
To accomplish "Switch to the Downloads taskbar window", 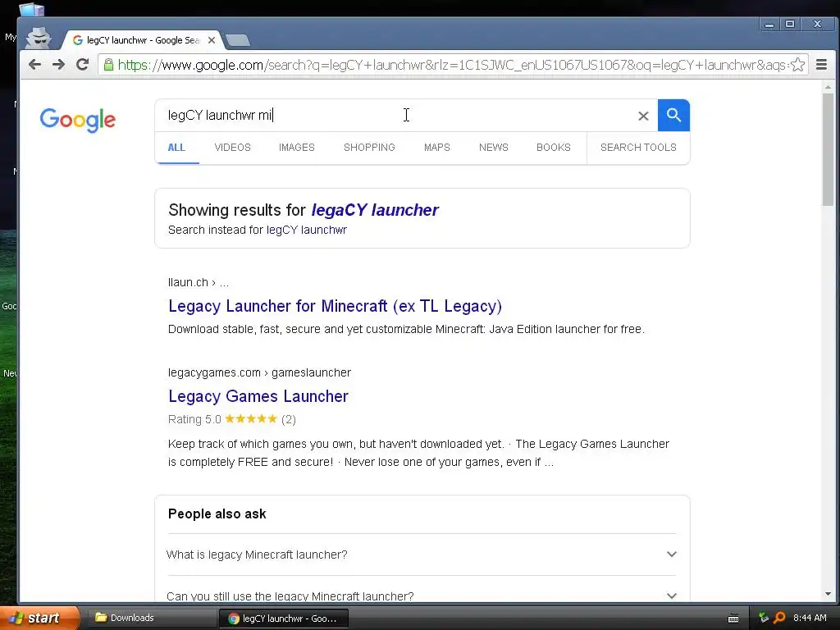I will point(150,618).
